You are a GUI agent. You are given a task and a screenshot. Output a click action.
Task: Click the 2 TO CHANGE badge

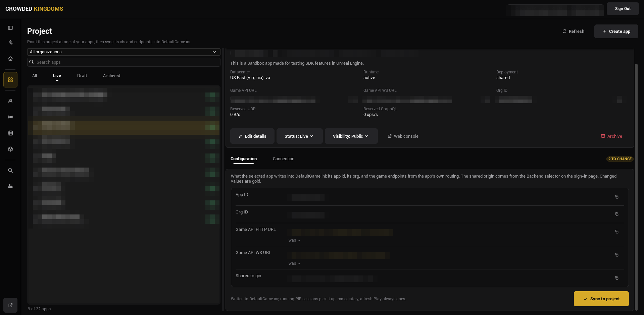[620, 159]
